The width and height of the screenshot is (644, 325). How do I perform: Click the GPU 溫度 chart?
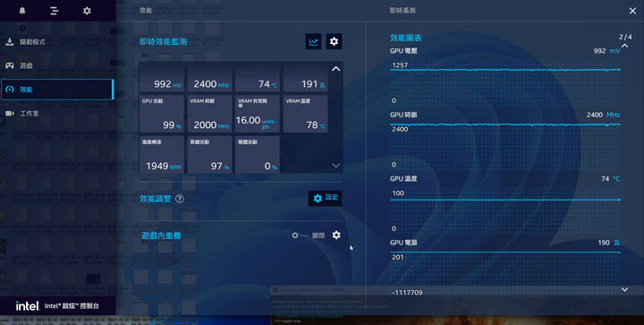coord(504,210)
